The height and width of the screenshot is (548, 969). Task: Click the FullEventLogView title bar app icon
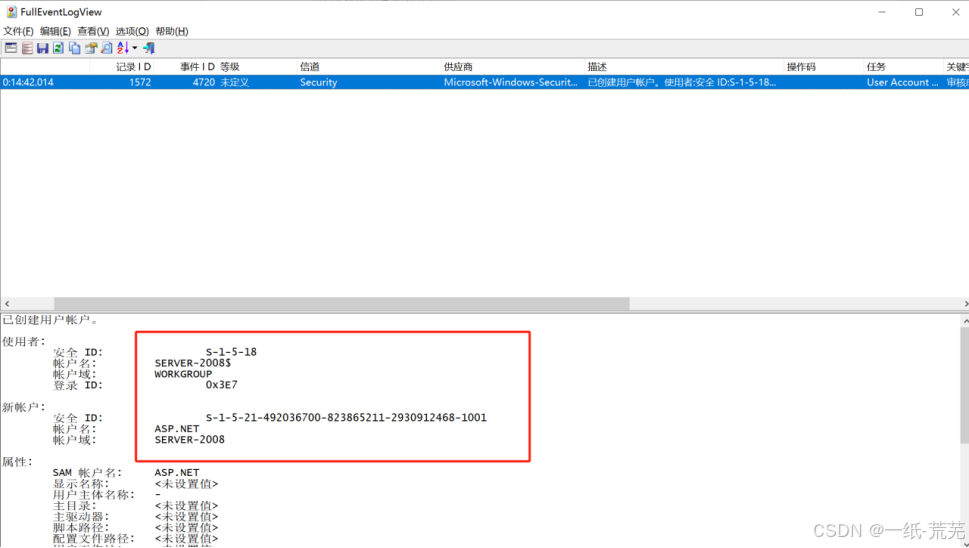click(x=11, y=12)
